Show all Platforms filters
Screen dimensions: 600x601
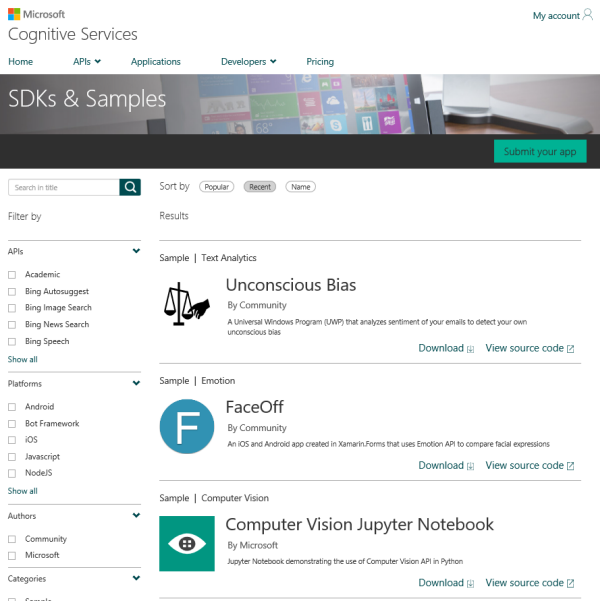tap(23, 491)
